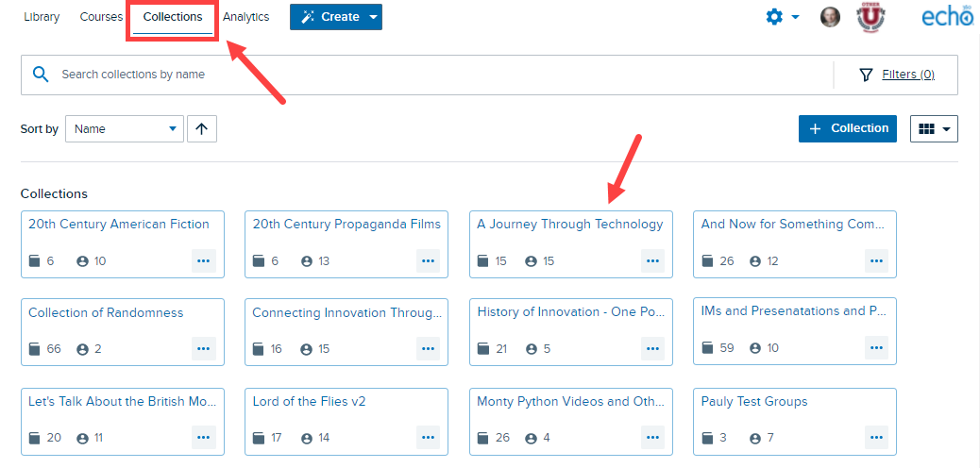Toggle the sort direction arrow
The image size is (980, 468).
point(201,128)
